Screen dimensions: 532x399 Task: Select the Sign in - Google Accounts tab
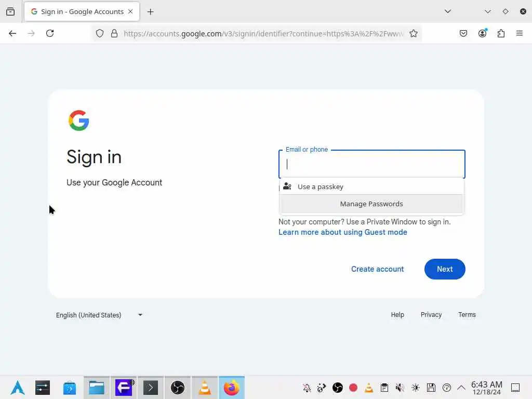tap(82, 11)
